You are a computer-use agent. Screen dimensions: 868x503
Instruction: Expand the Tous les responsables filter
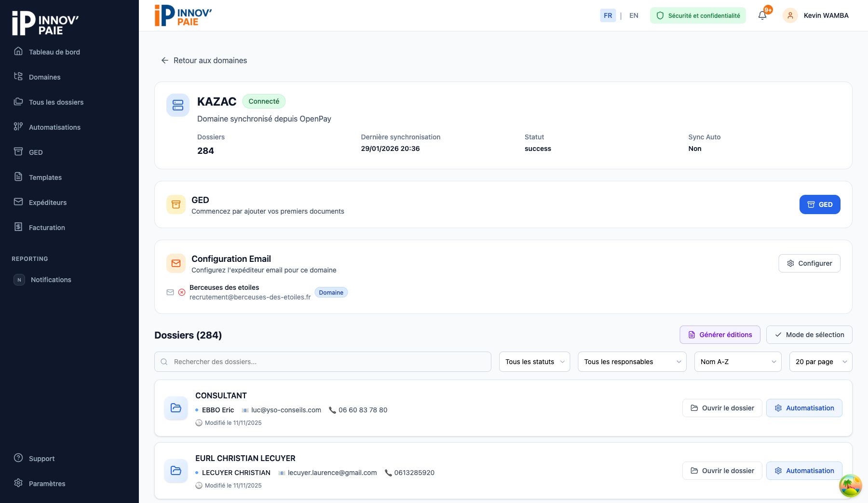click(x=632, y=362)
